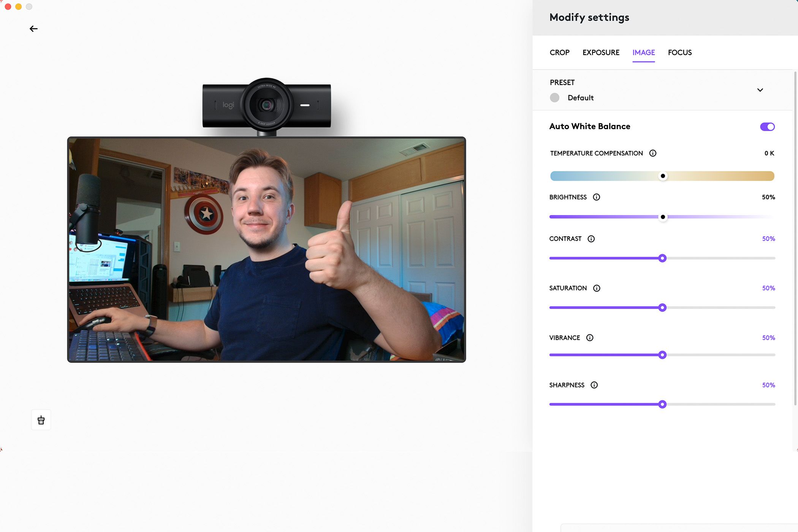Open the Temperature Compensation info tooltip
Screen dimensions: 798x532
point(653,153)
